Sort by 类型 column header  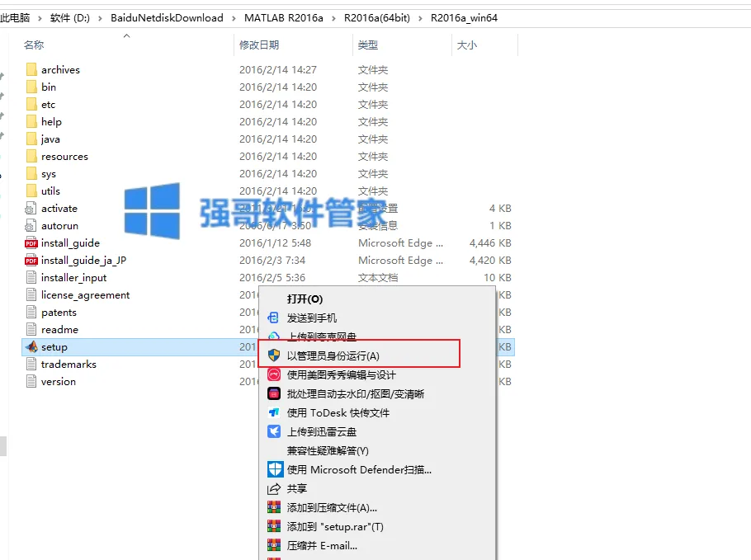[368, 45]
